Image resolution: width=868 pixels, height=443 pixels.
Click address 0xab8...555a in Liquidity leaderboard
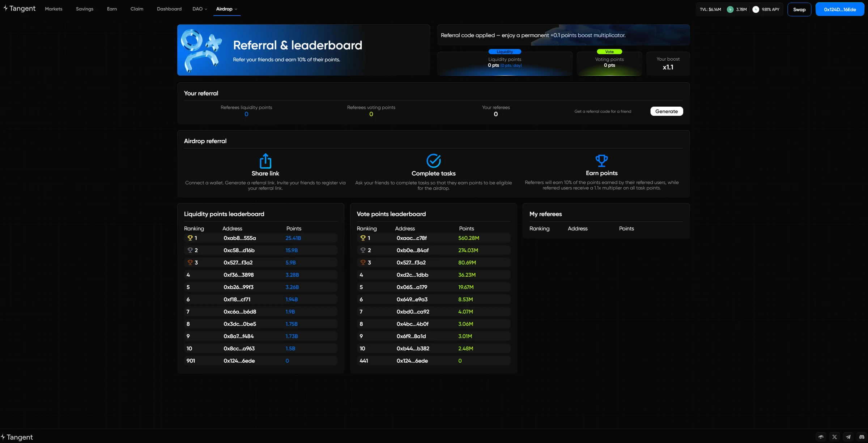(240, 238)
